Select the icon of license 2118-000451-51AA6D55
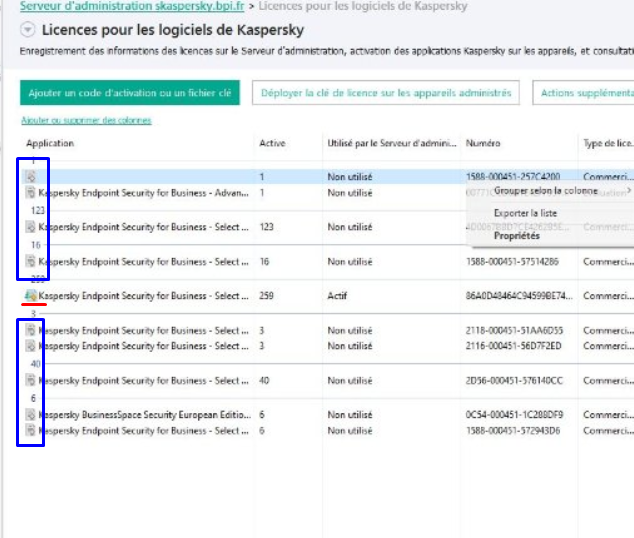634x538 pixels. tap(30, 331)
